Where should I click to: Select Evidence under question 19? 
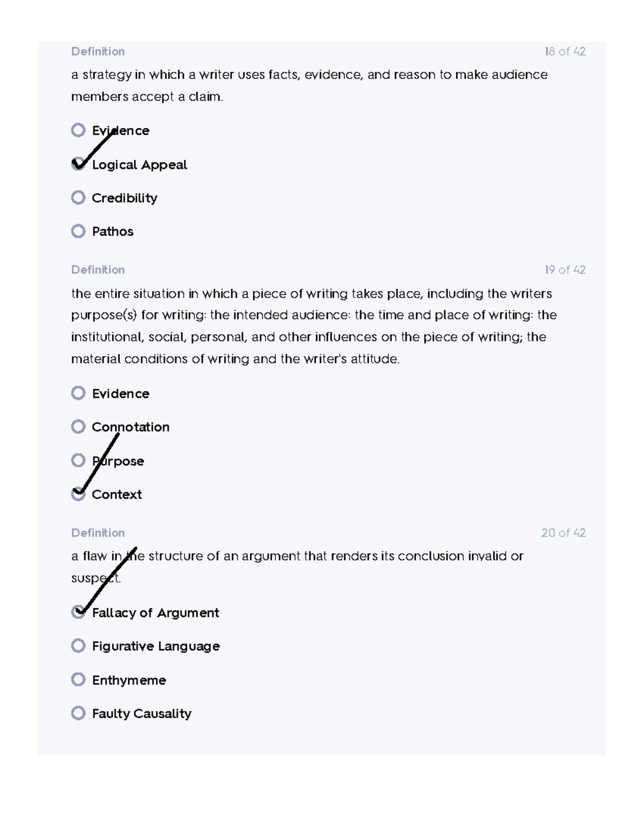pyautogui.click(x=78, y=394)
